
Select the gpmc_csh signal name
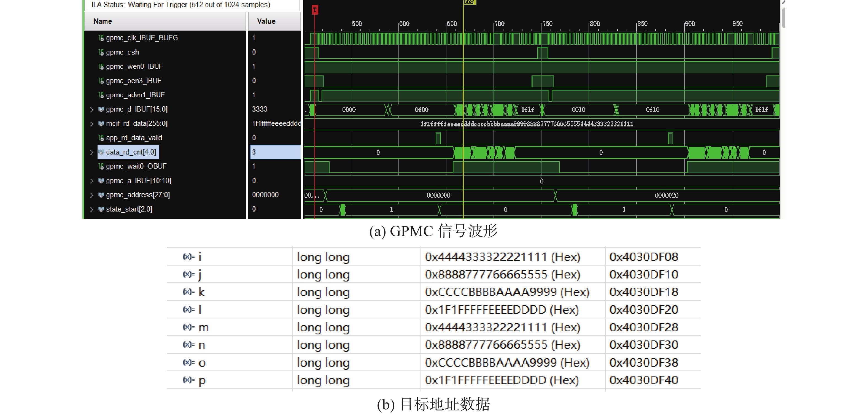point(122,52)
